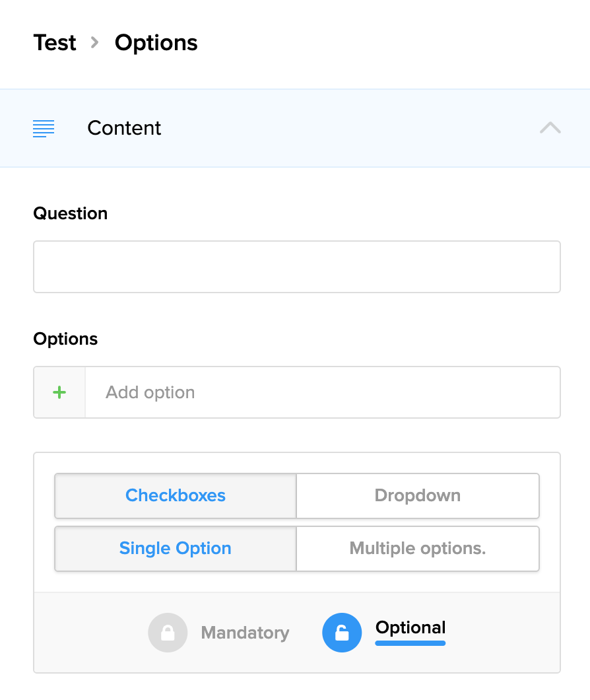This screenshot has width=590, height=700.
Task: Click the green plus add-option icon
Action: click(59, 392)
